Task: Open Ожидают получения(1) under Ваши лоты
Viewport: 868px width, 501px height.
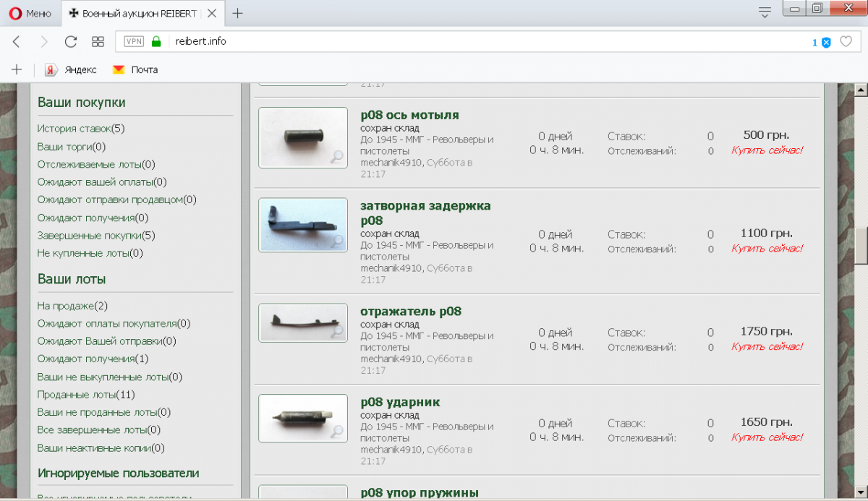Action: coord(93,359)
